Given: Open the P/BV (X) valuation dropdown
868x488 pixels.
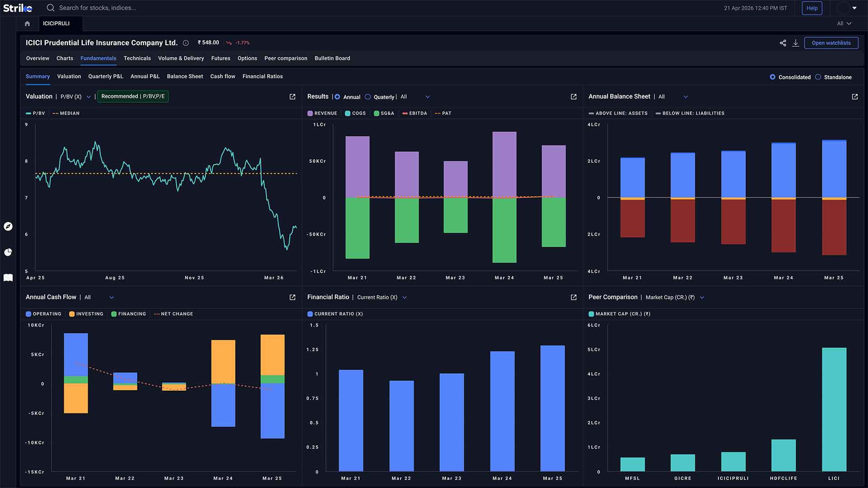Looking at the screenshot, I should (x=75, y=97).
